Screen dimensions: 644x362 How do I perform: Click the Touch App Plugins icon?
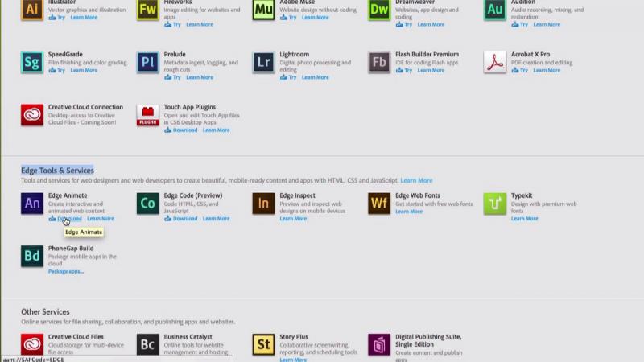pyautogui.click(x=148, y=115)
